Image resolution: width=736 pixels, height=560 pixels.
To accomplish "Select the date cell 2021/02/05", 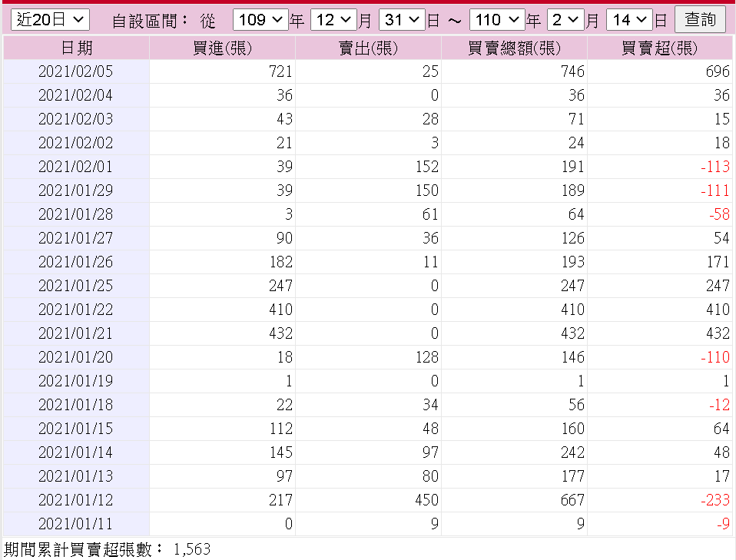I will pos(75,71).
